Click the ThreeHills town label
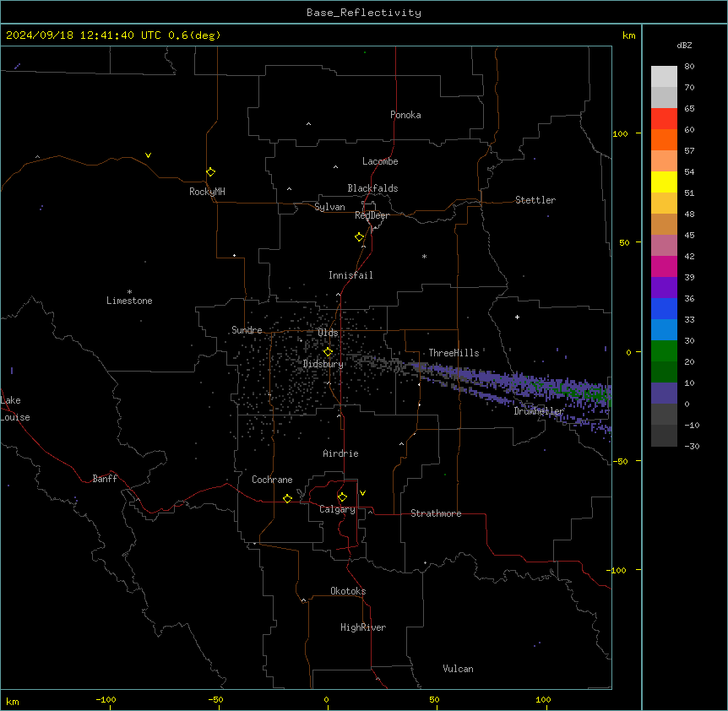The width and height of the screenshot is (728, 711). tap(454, 353)
